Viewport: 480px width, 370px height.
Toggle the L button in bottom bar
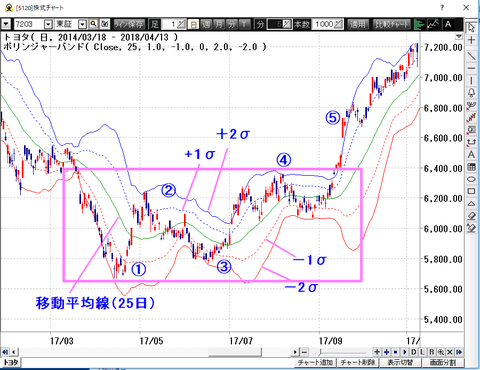(423, 352)
